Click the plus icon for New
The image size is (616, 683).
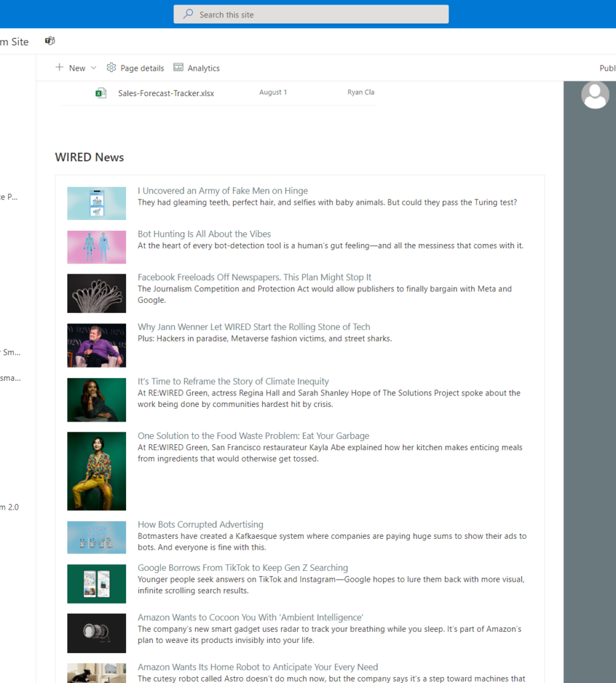click(x=59, y=67)
